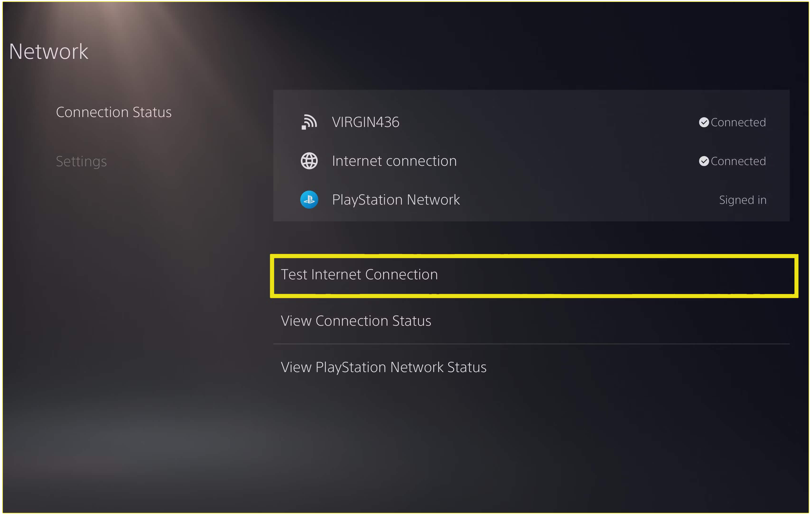Click the Signed in status text
Screen dimensions: 812x515
click(742, 200)
